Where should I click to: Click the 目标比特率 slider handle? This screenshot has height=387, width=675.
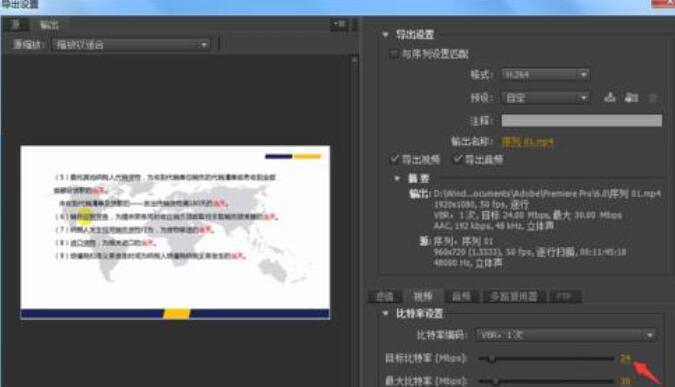pos(492,358)
